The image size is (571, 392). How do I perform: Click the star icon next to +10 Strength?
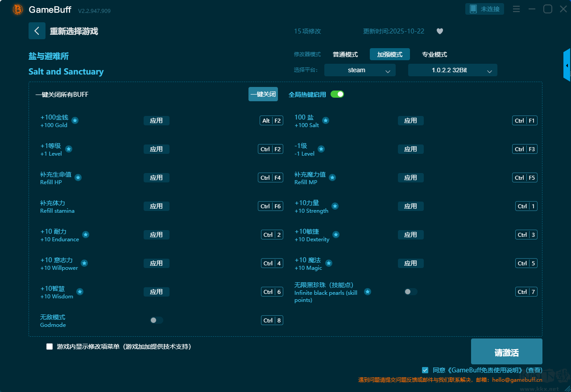point(335,206)
